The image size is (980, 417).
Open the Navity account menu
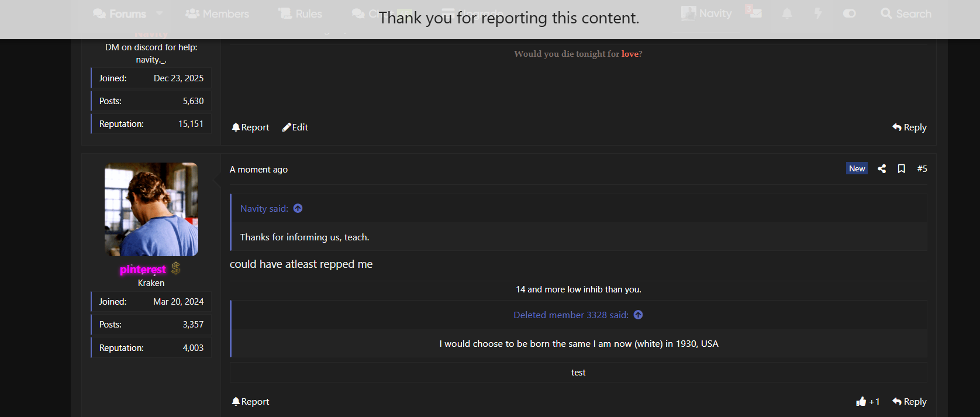click(x=707, y=13)
